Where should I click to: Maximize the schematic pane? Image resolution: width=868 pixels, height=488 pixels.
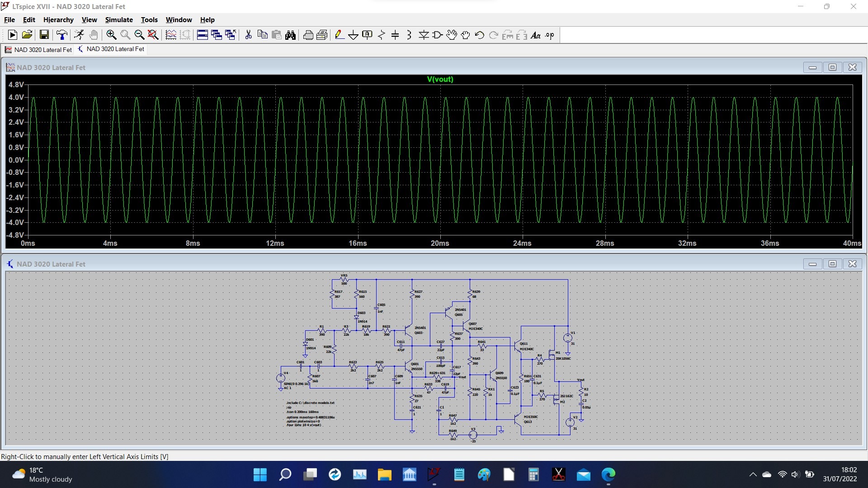click(x=832, y=264)
